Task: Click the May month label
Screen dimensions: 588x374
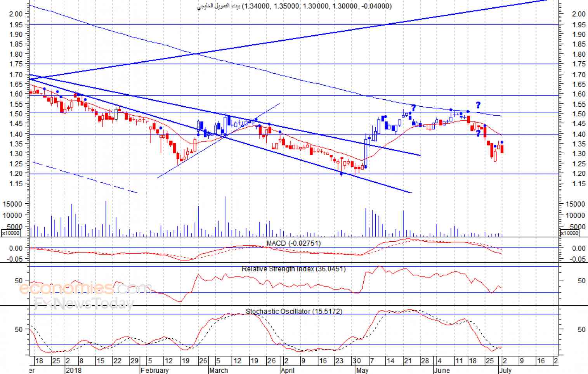Action: click(x=362, y=370)
